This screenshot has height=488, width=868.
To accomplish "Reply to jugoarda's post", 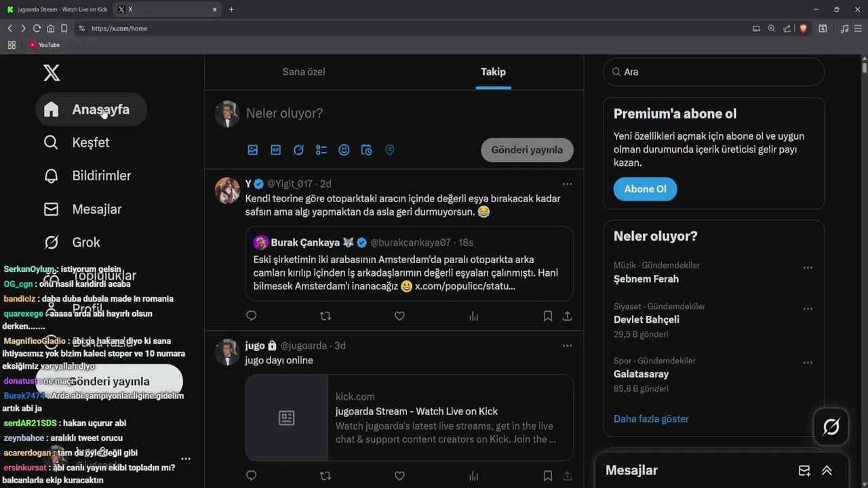I will tap(252, 476).
